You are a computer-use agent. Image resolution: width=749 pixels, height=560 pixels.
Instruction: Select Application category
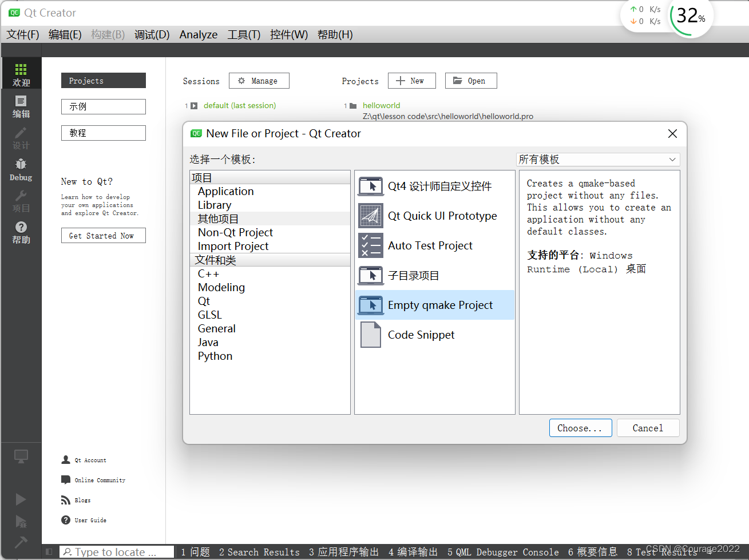pos(270,191)
